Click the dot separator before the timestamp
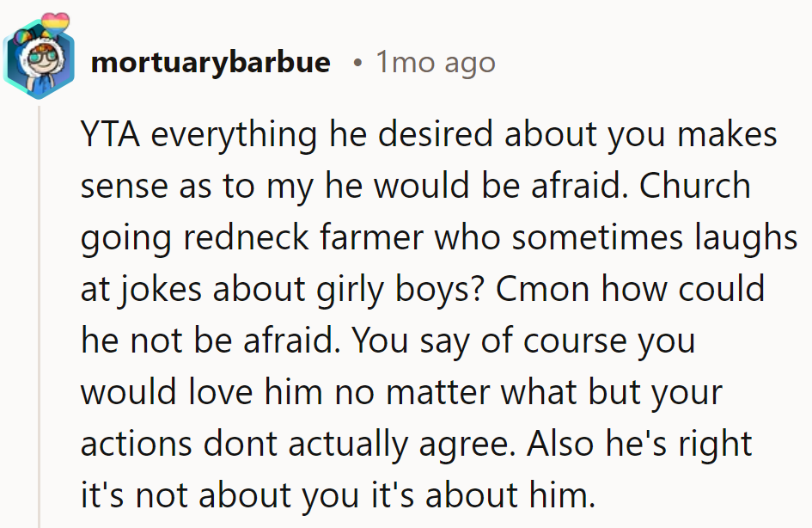The height and width of the screenshot is (528, 812). (x=357, y=63)
